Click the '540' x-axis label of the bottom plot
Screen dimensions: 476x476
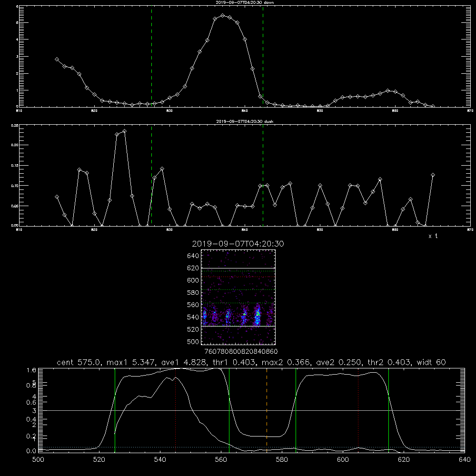coord(160,460)
